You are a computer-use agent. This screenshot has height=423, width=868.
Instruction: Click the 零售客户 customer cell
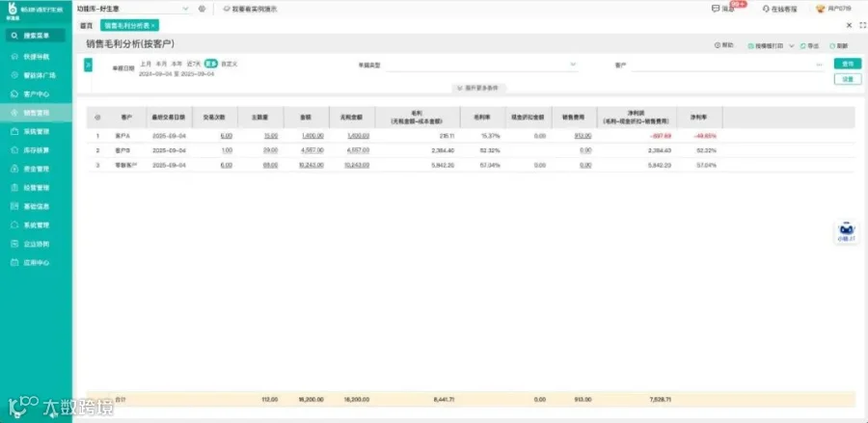point(125,165)
